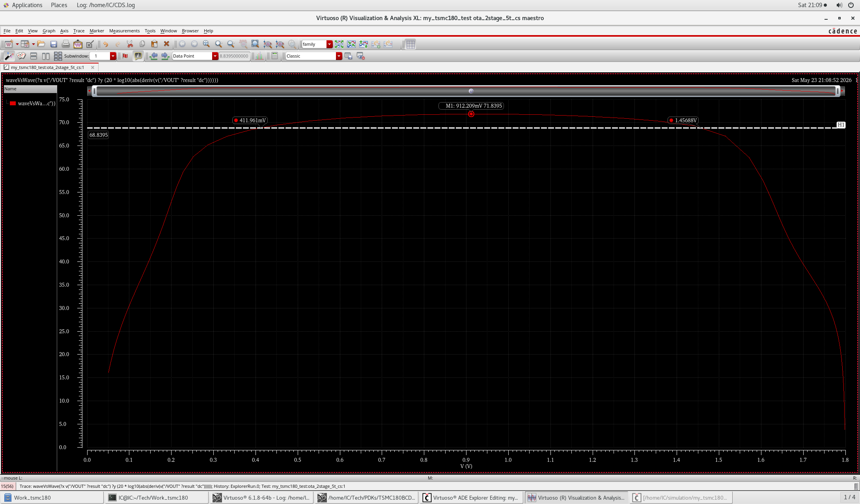Click the Undo arrow icon
The height and width of the screenshot is (504, 860).
coord(106,44)
